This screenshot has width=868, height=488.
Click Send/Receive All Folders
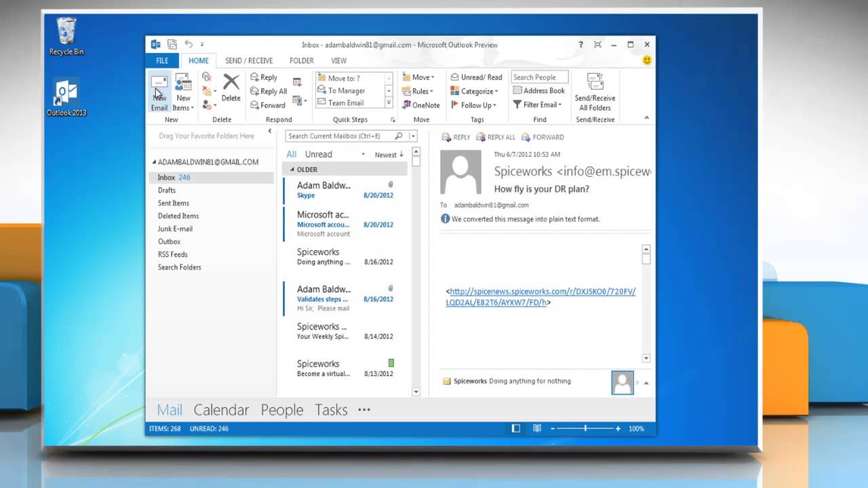click(x=595, y=92)
